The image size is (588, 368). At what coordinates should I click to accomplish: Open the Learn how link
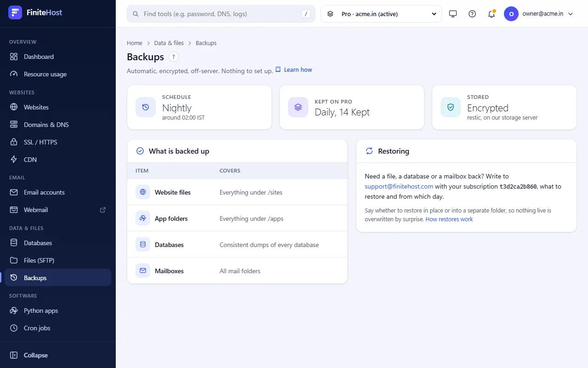(x=294, y=70)
